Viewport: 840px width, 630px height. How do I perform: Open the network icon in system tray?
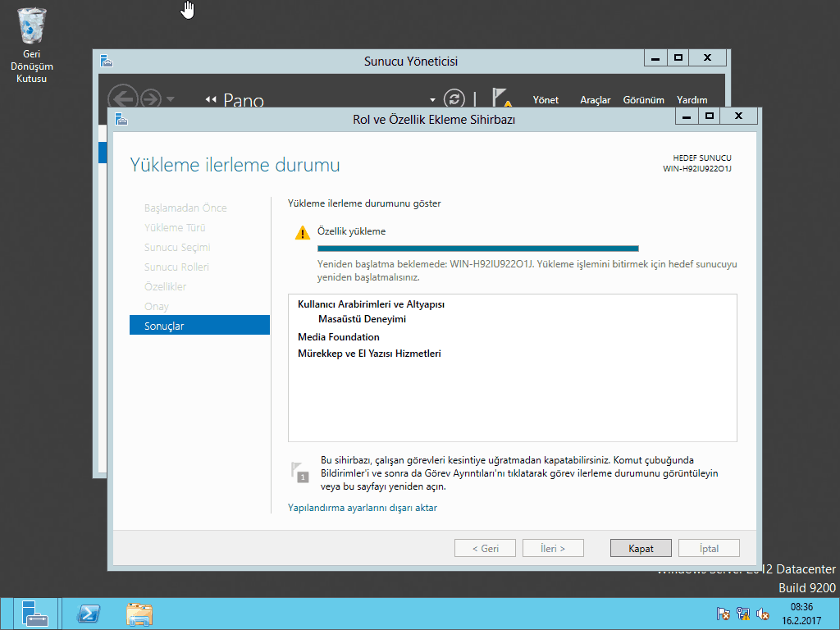(743, 614)
